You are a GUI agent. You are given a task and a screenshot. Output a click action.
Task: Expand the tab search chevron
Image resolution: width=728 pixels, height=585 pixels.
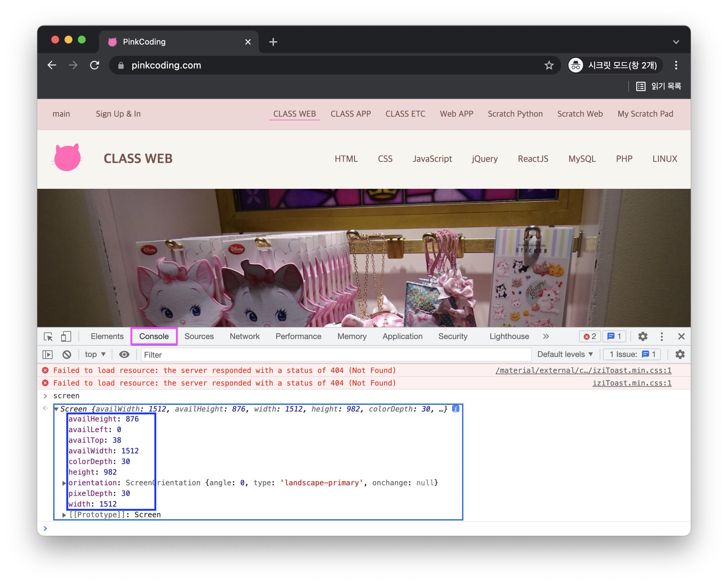click(676, 42)
